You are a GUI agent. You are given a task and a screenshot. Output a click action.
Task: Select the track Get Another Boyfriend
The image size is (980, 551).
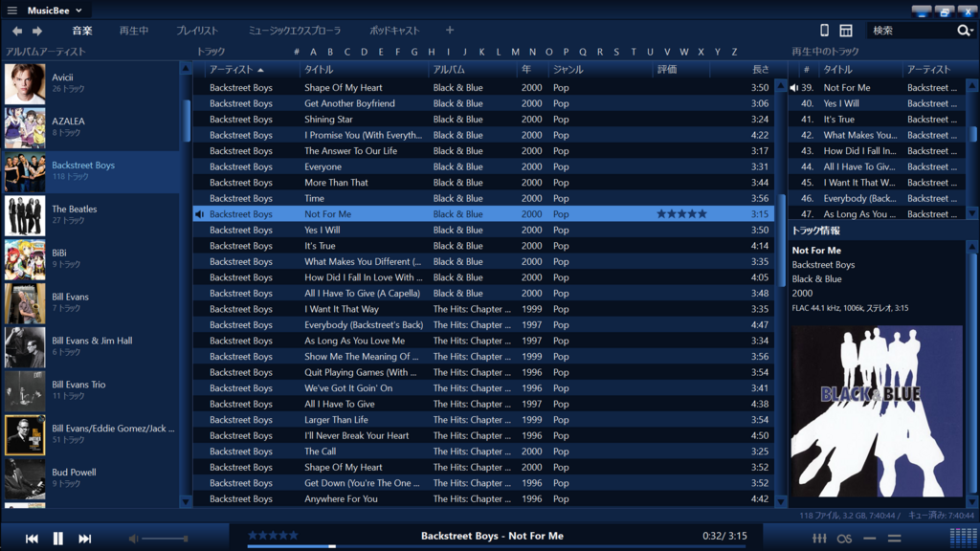(483, 103)
